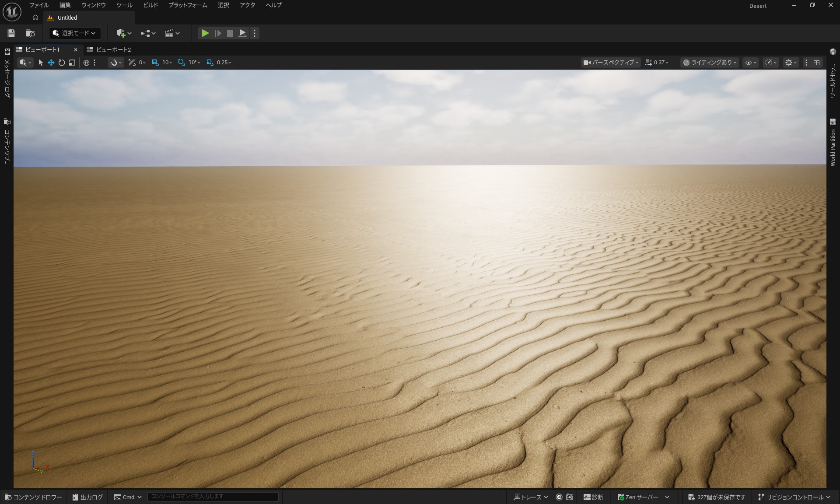The height and width of the screenshot is (504, 840).
Task: Select the Rotate tool in the viewport toolbar
Action: click(62, 63)
